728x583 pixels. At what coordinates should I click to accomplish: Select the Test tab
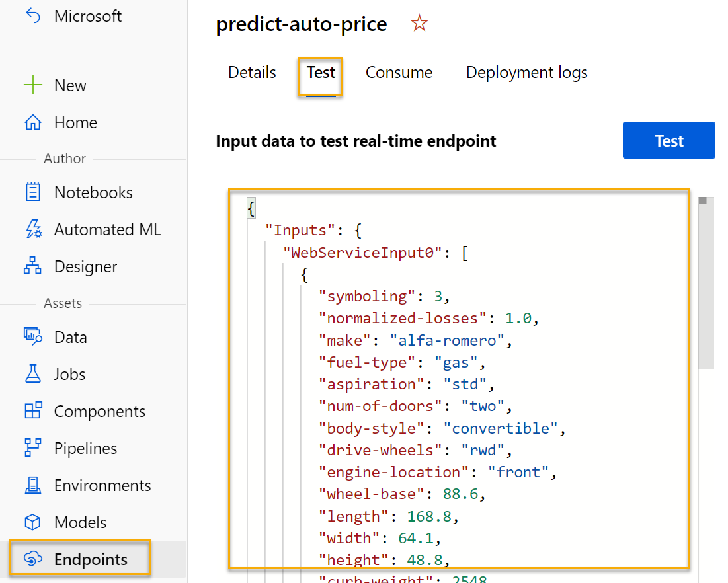point(321,73)
